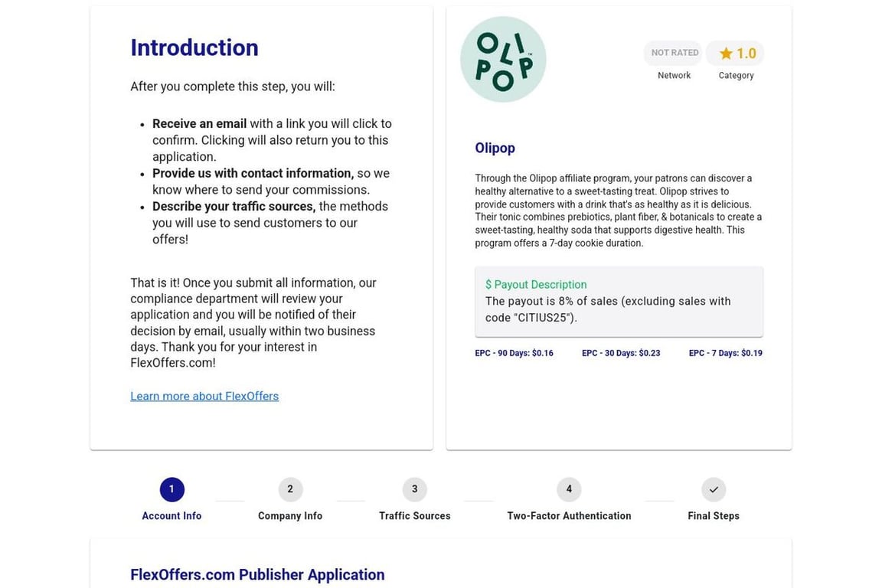882x588 pixels.
Task: Click the Network label under NOT RATED
Action: coord(674,75)
